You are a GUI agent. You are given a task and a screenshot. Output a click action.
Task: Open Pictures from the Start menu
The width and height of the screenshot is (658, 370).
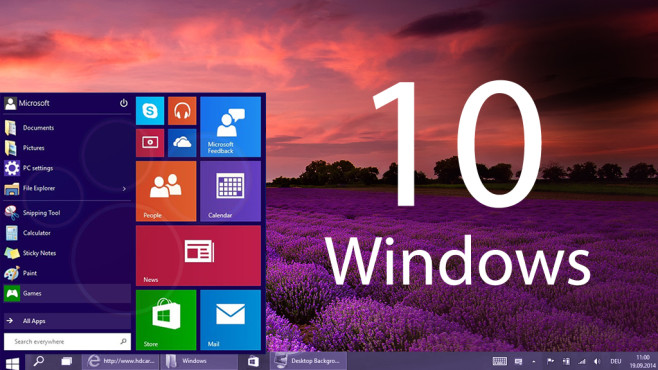coord(67,148)
